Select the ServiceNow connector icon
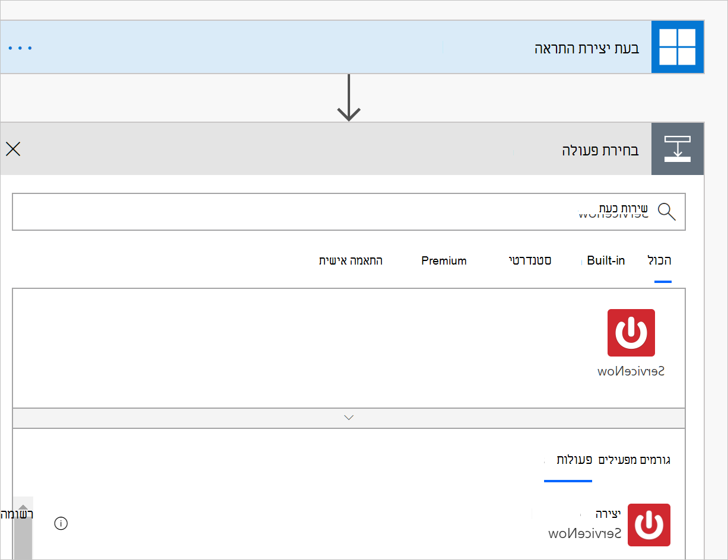This screenshot has width=728, height=560. pos(631,333)
